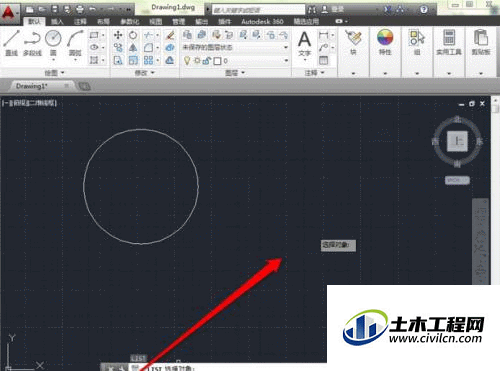The width and height of the screenshot is (500, 371).
Task: Expand the Modify (修改) panel
Action: 144,73
